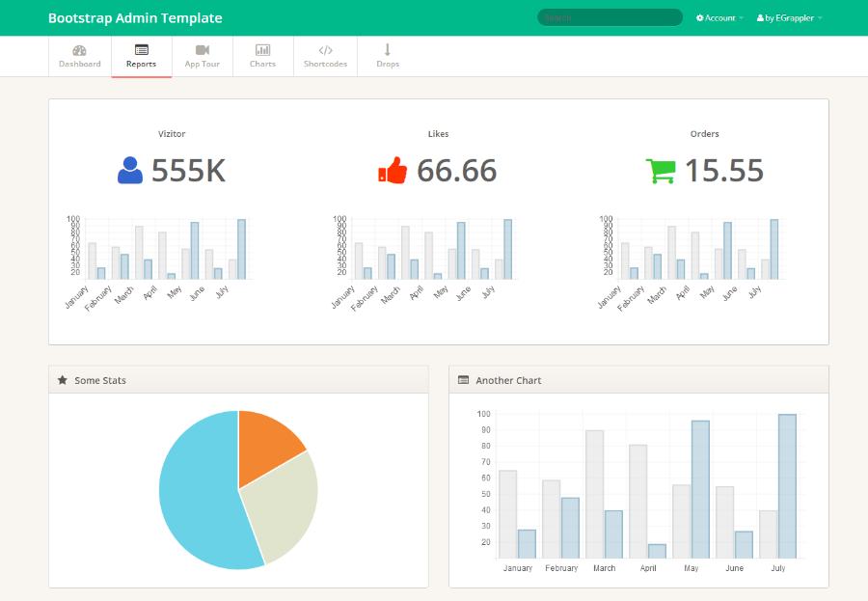This screenshot has height=601, width=868.
Task: Click the red thumbs-up Likes icon
Action: [x=393, y=170]
